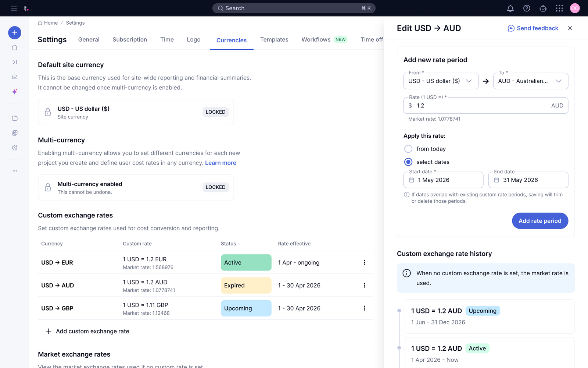Click the '1 Apr - ongoing' rate effective cell
The image size is (588, 368).
(x=299, y=262)
